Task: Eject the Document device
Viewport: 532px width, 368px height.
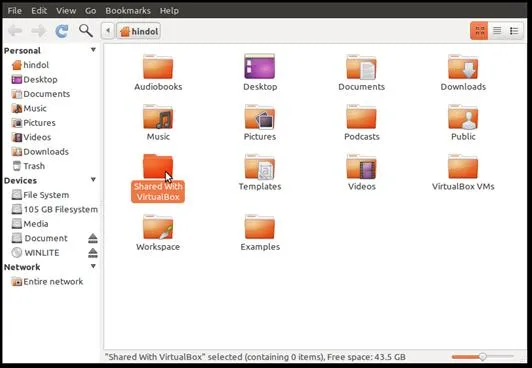Action: (93, 238)
